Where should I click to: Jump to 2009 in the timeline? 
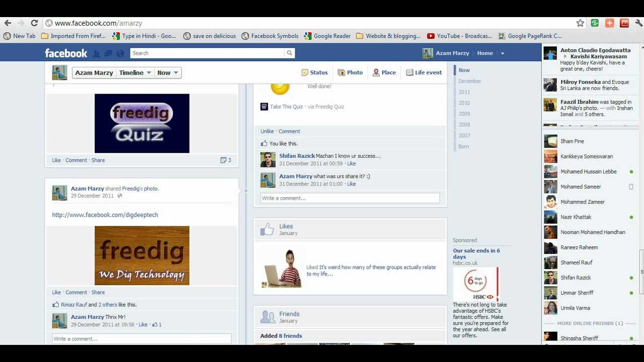point(464,114)
